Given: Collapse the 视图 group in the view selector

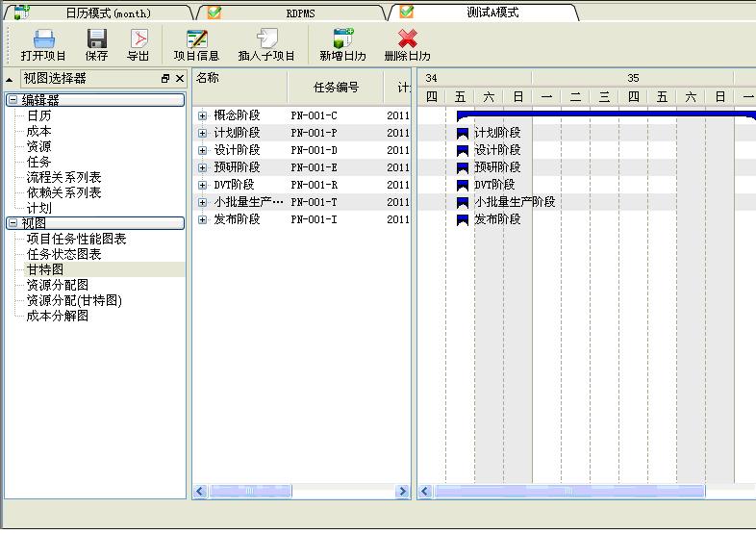Looking at the screenshot, I should pos(13,223).
